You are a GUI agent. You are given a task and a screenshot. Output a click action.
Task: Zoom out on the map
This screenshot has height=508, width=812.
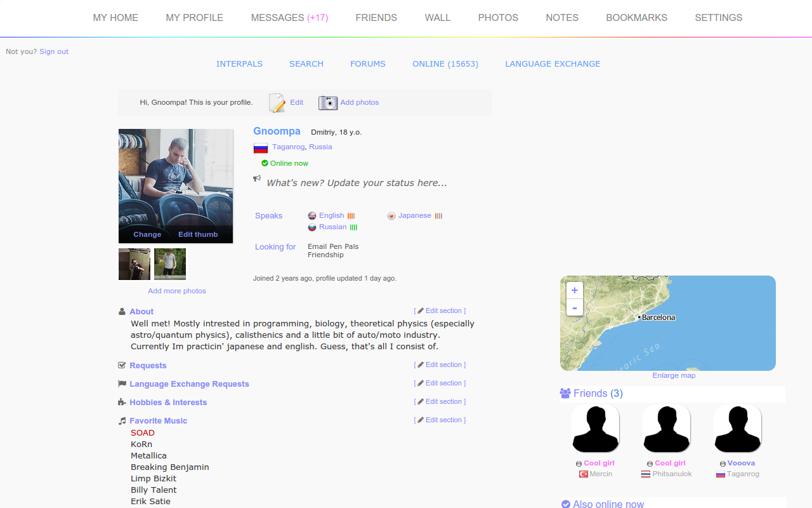(x=574, y=308)
